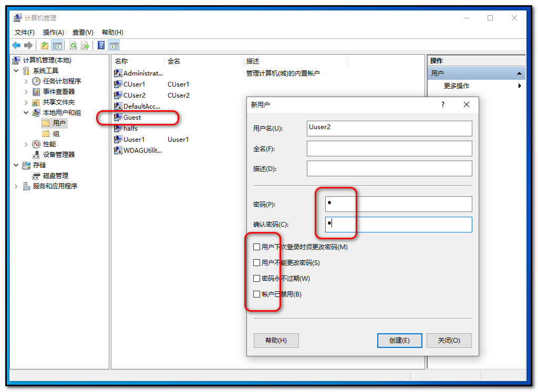Screen dimensions: 538x392
Task: Open the 操作(A) menu
Action: [53, 33]
